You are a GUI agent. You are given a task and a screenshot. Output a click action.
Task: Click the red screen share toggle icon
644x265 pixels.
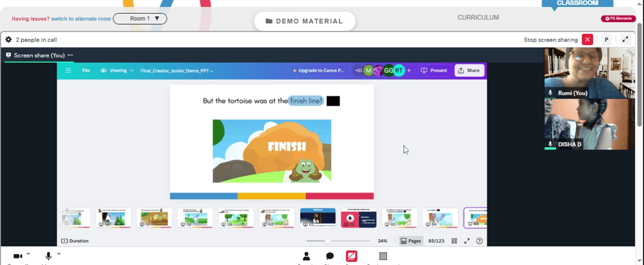point(352,255)
